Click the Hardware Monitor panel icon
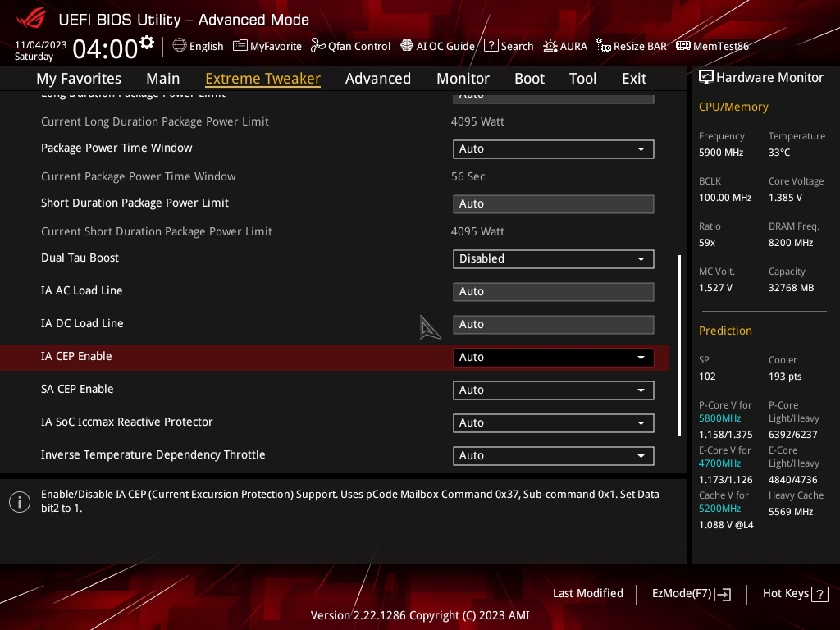This screenshot has width=840, height=630. point(706,77)
